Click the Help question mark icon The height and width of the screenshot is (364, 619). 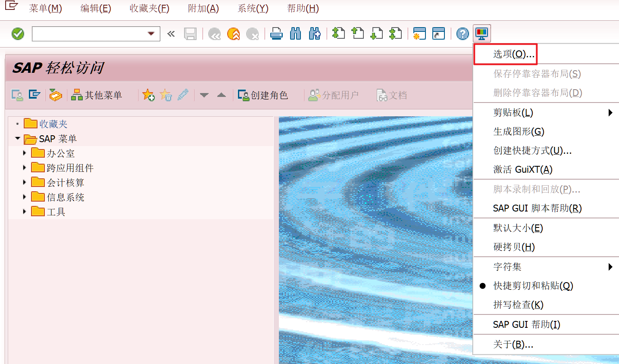pyautogui.click(x=462, y=33)
